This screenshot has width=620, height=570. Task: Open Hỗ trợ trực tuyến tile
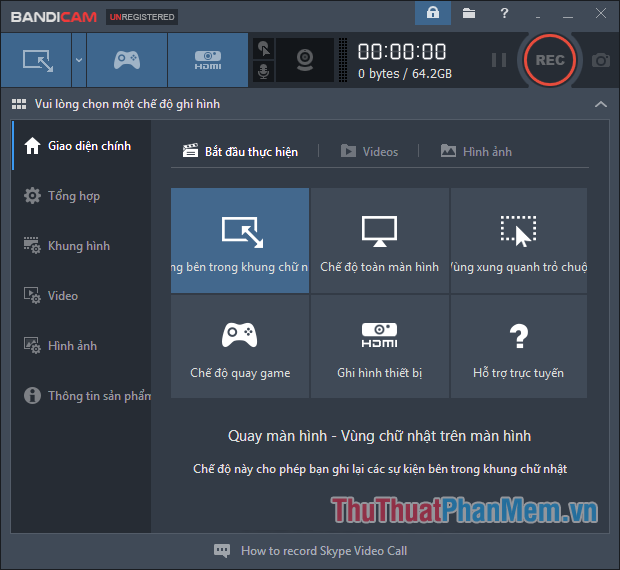(x=519, y=346)
